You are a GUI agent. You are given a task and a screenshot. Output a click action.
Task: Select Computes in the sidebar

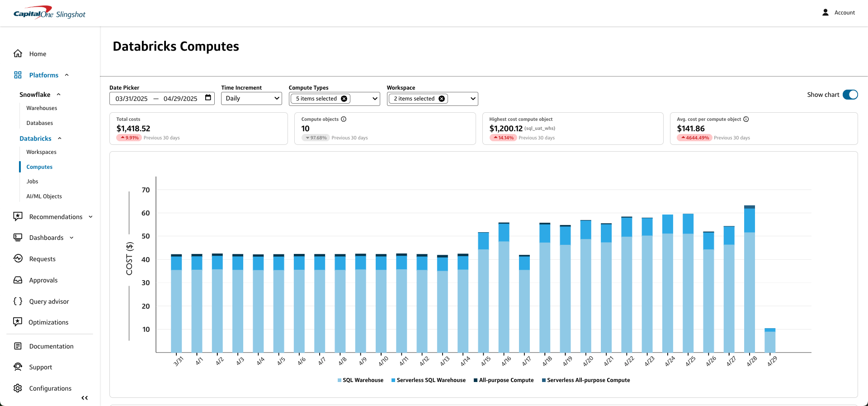pos(39,167)
